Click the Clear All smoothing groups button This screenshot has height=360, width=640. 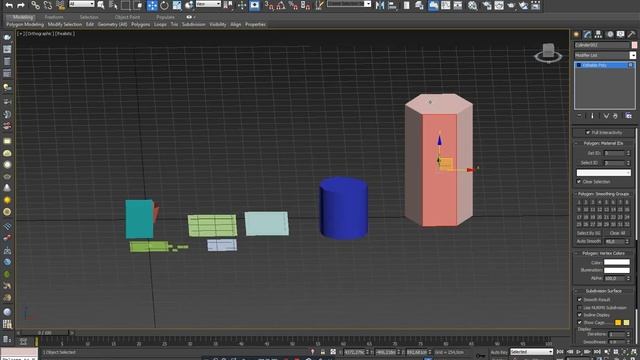coord(618,233)
